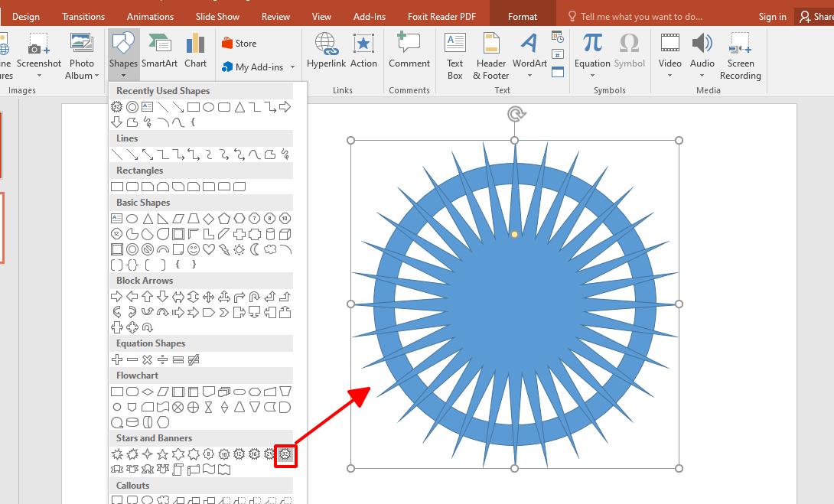Switch to the Format ribbon tab

[x=523, y=15]
